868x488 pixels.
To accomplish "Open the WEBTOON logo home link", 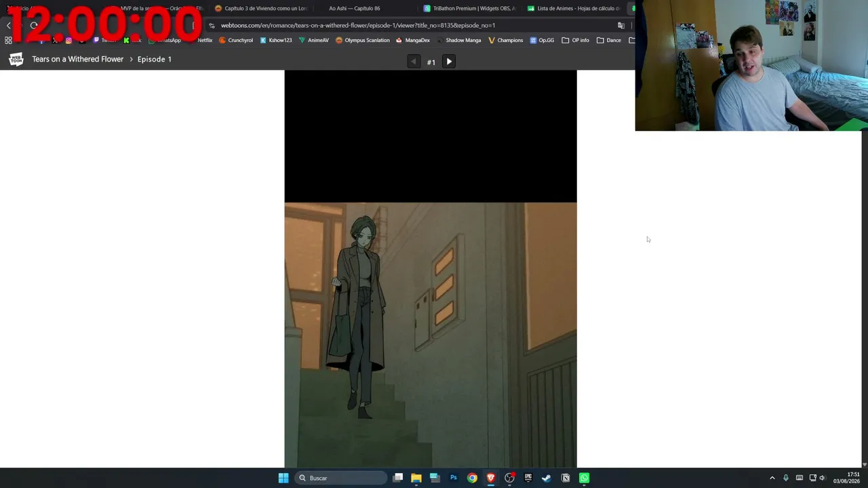I will tap(16, 60).
